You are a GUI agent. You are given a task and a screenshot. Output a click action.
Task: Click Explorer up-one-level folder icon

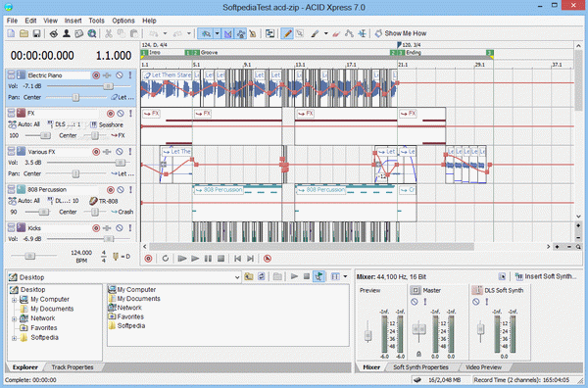[x=249, y=276]
